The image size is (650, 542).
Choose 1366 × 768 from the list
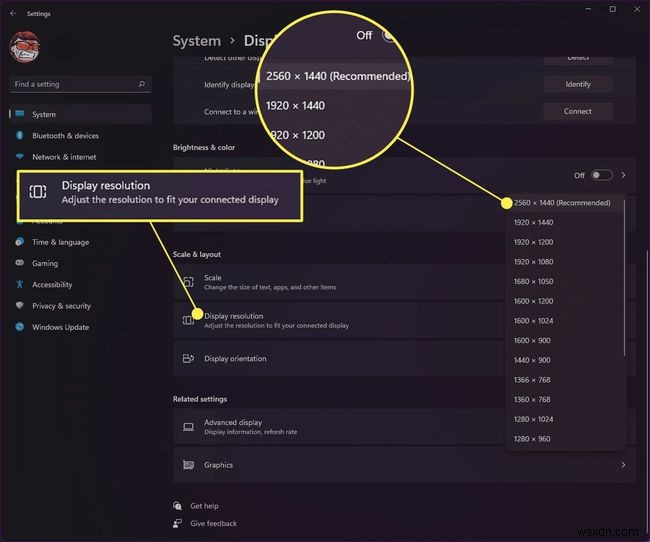(565, 380)
